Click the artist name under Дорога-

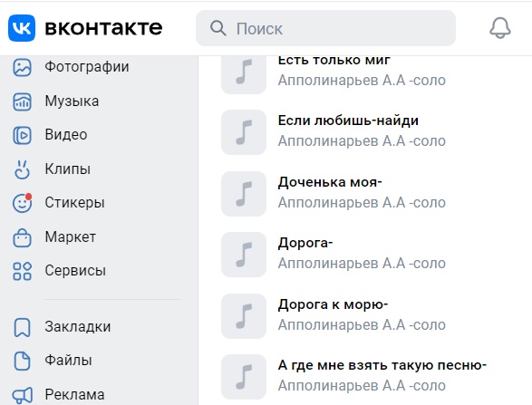[x=362, y=264]
